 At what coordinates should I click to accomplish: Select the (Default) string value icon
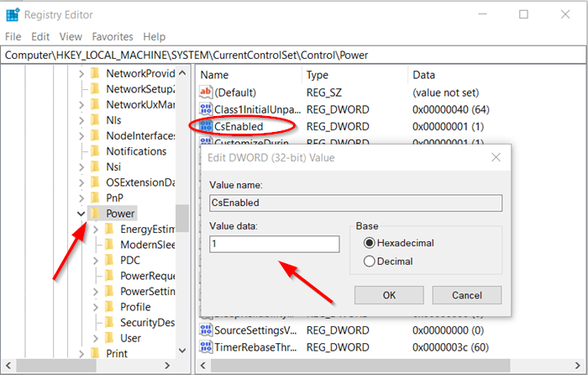[x=206, y=92]
